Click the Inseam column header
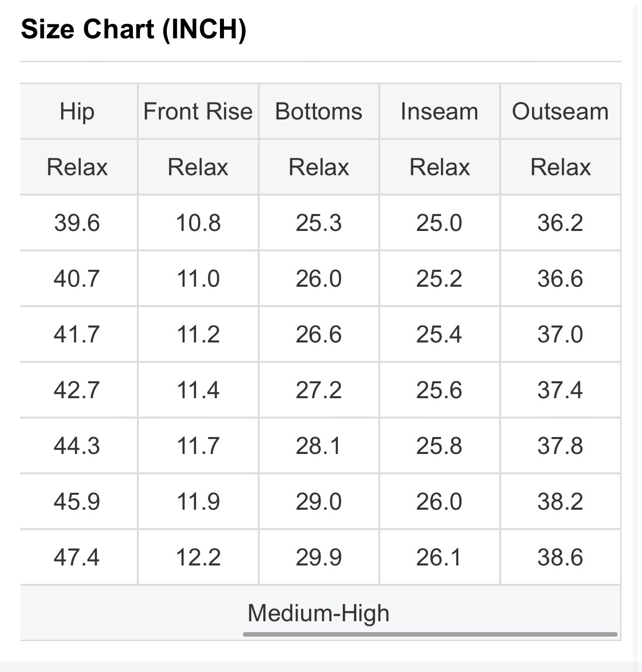The image size is (642, 672). [439, 111]
